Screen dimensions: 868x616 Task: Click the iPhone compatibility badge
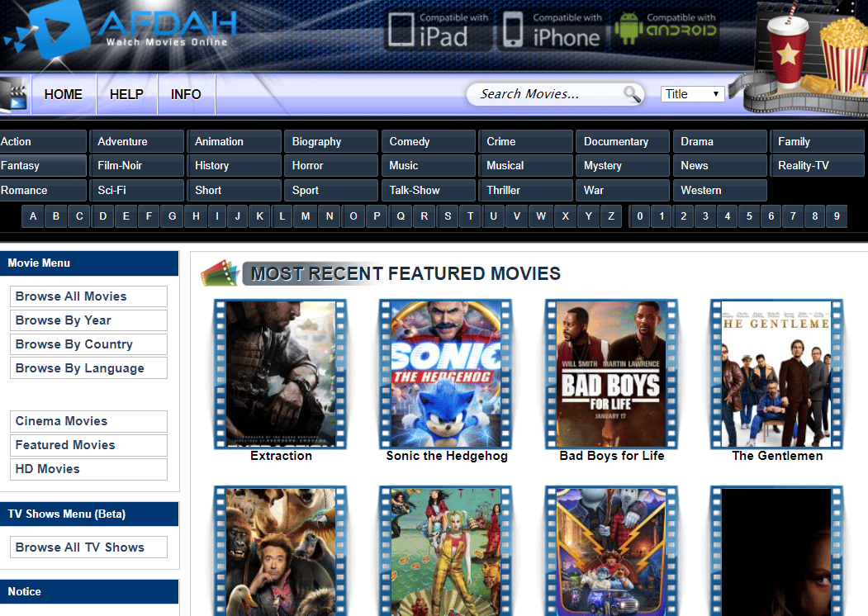552,31
